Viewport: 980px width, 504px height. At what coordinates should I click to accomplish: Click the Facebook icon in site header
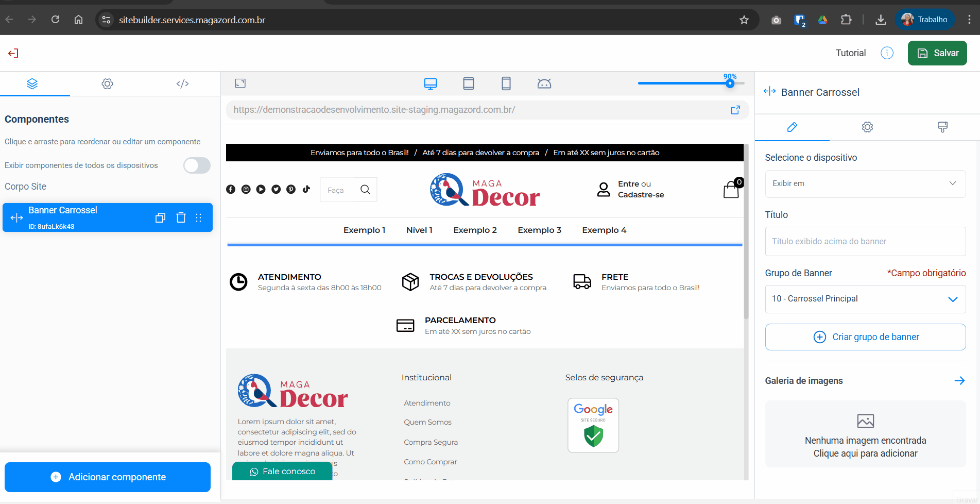(x=231, y=190)
